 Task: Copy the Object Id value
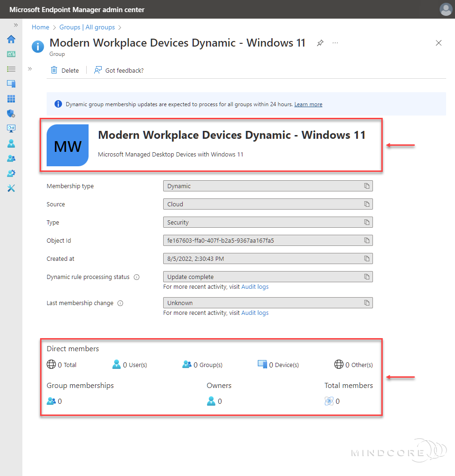tap(367, 241)
